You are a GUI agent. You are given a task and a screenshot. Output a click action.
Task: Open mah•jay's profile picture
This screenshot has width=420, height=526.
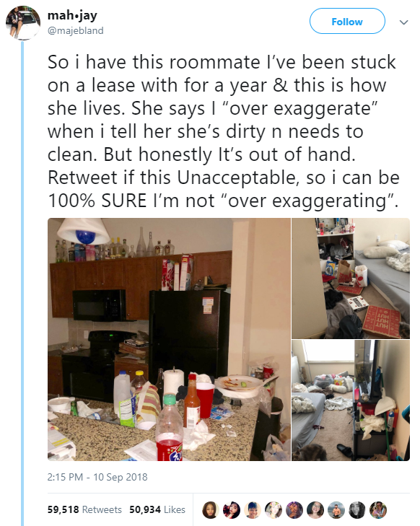pyautogui.click(x=23, y=23)
